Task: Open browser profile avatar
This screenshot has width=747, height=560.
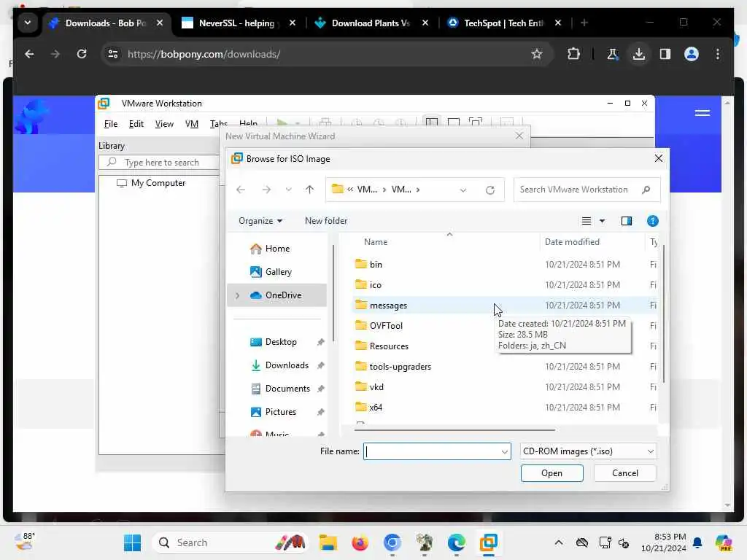Action: coord(692,54)
